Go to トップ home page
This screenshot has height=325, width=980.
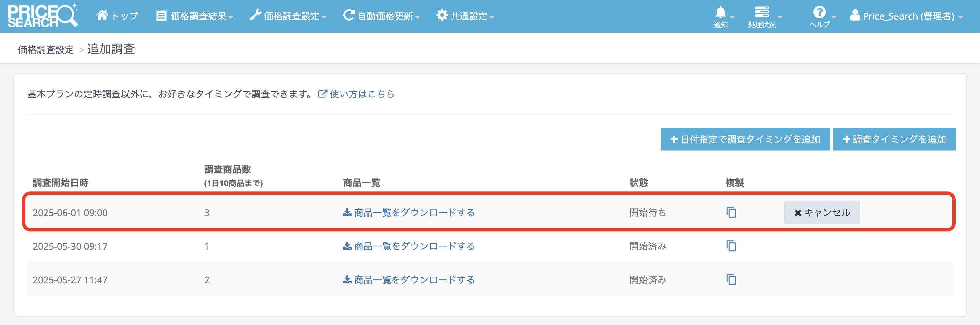117,16
